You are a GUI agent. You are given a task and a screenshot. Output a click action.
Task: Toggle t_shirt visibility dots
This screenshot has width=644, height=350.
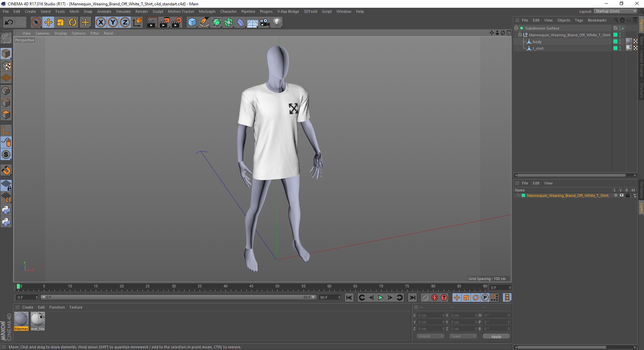pyautogui.click(x=620, y=48)
